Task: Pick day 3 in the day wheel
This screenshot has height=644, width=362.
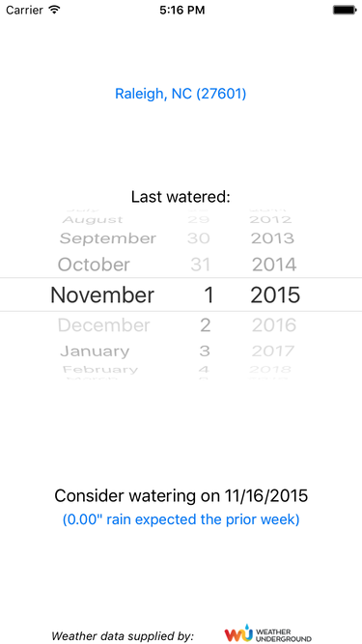Action: pyautogui.click(x=205, y=351)
